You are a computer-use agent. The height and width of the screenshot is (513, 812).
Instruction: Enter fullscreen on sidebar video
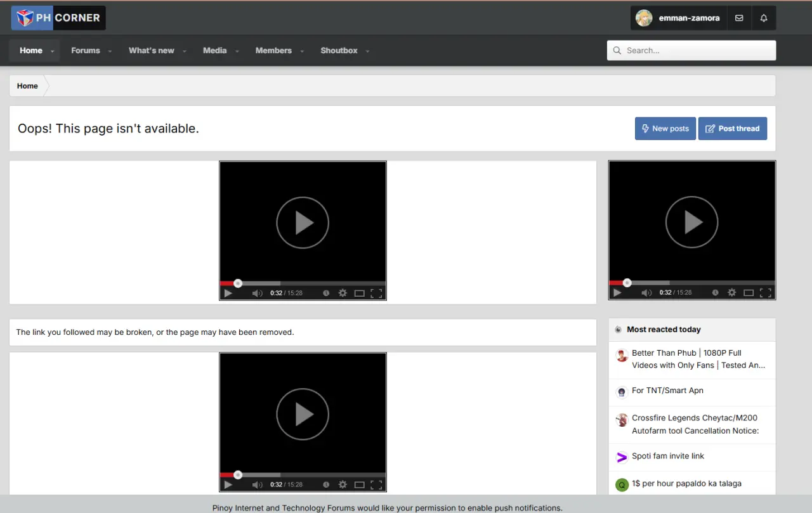pos(766,293)
